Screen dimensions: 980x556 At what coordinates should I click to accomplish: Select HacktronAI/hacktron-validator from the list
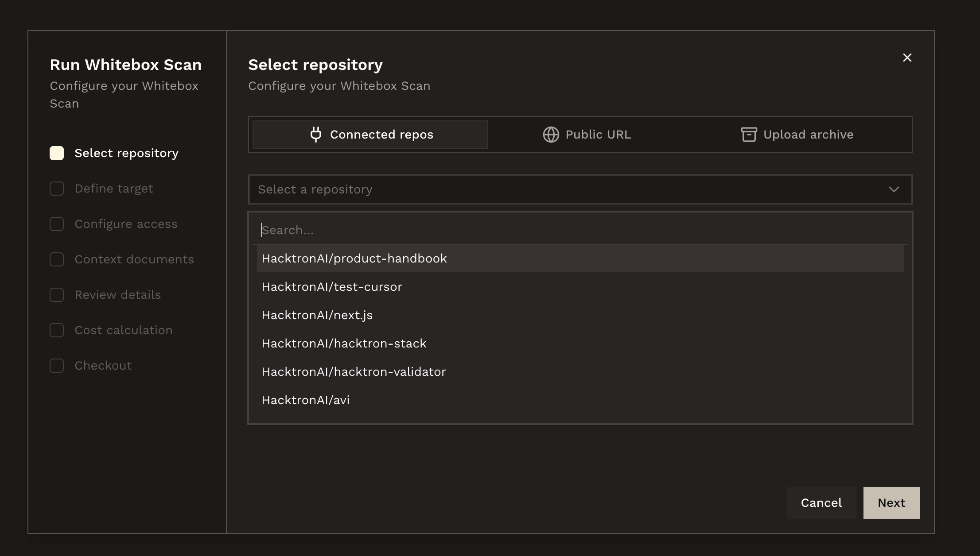pos(580,372)
